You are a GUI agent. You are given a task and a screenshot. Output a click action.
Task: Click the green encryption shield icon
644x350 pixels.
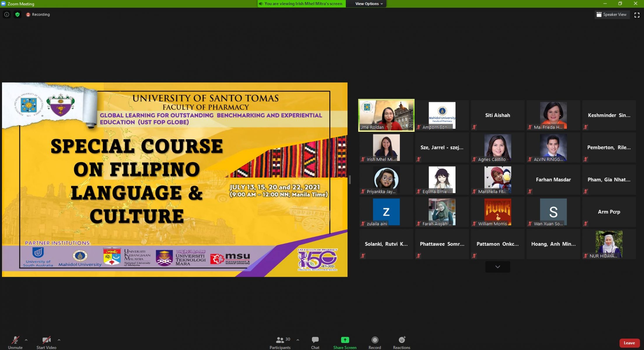(18, 14)
